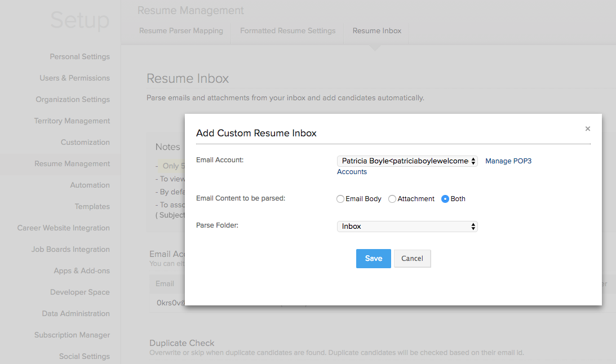This screenshot has width=616, height=364.
Task: Switch to Resume Parser Mapping tab
Action: 181,31
